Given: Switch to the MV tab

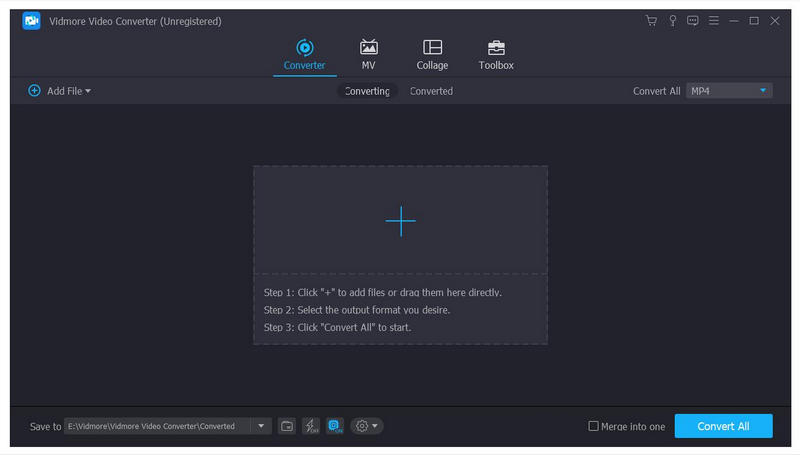Looking at the screenshot, I should (x=369, y=54).
